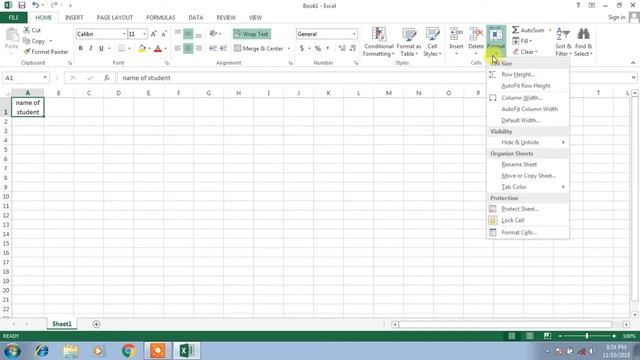Viewport: 640px width, 360px height.
Task: Open the fill color picker arrow
Action: click(x=149, y=48)
